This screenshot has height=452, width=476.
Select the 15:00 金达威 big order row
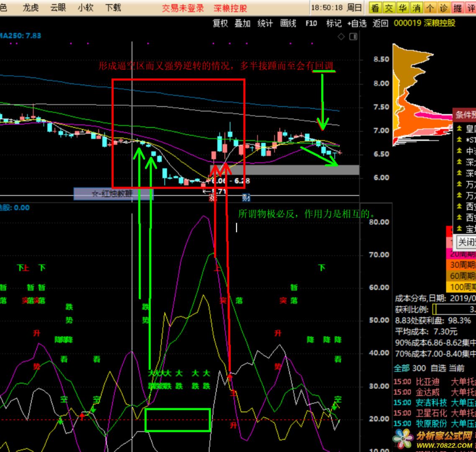[435, 392]
